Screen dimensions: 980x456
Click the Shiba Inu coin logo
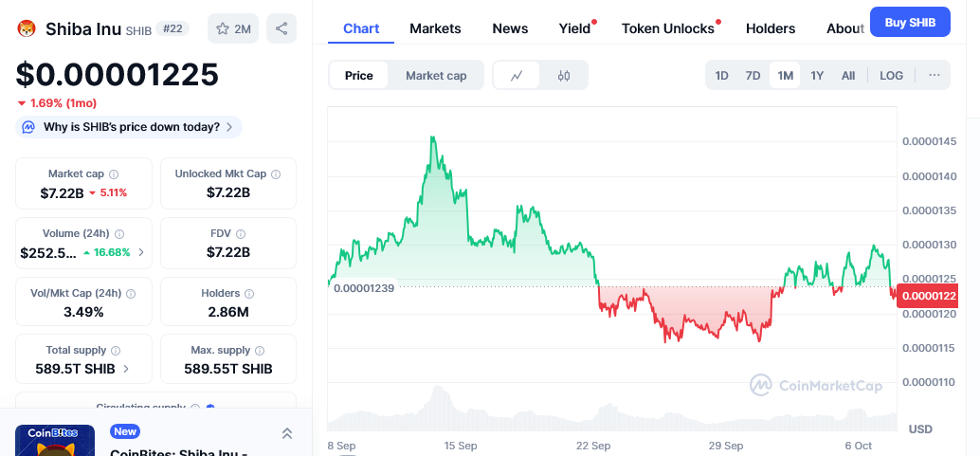click(27, 28)
